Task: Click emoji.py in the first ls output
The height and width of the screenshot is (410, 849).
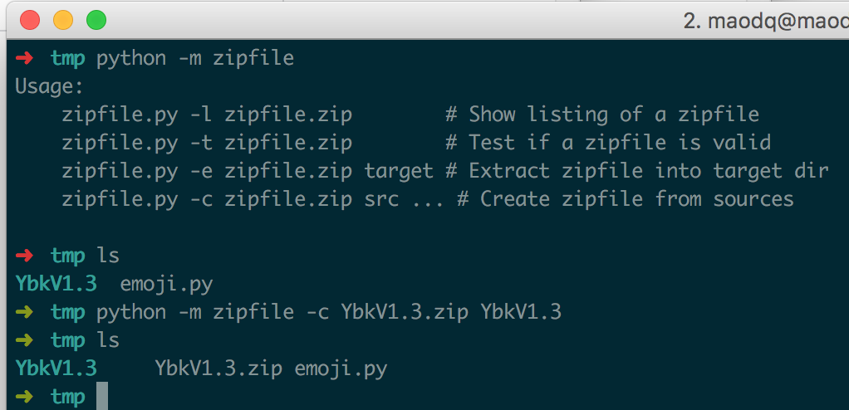Action: coord(166,284)
